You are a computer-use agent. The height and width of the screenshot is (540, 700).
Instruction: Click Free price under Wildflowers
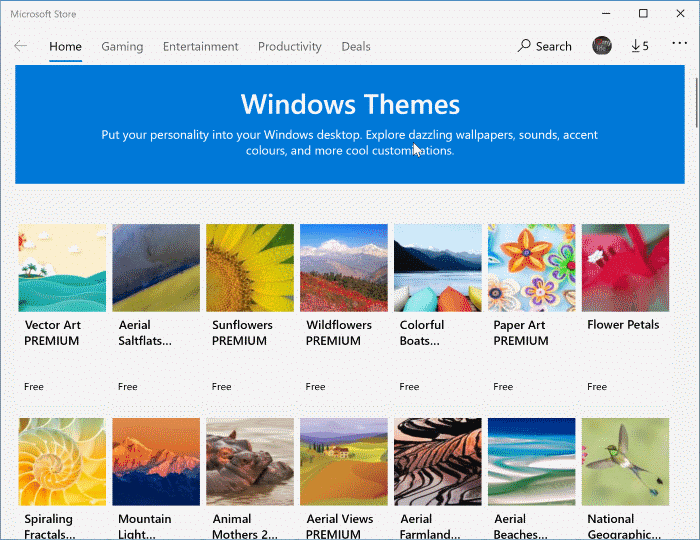point(315,386)
